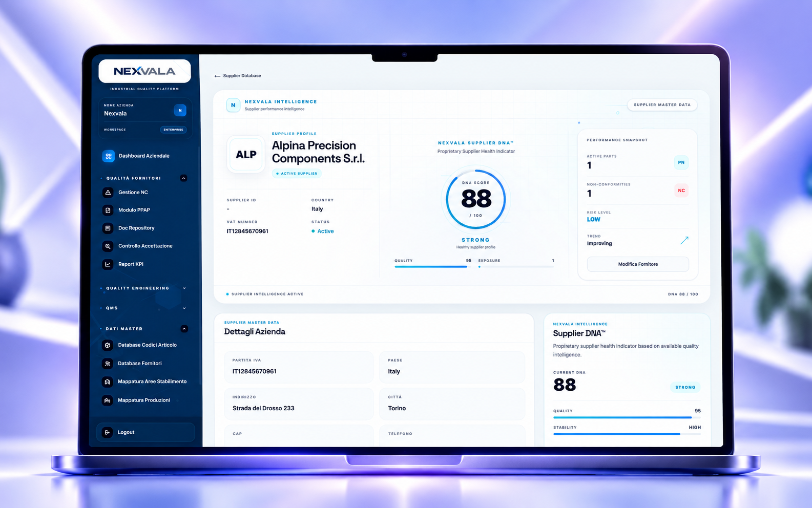Click the LOW risk level value
Image resolution: width=812 pixels, height=508 pixels.
(x=593, y=219)
